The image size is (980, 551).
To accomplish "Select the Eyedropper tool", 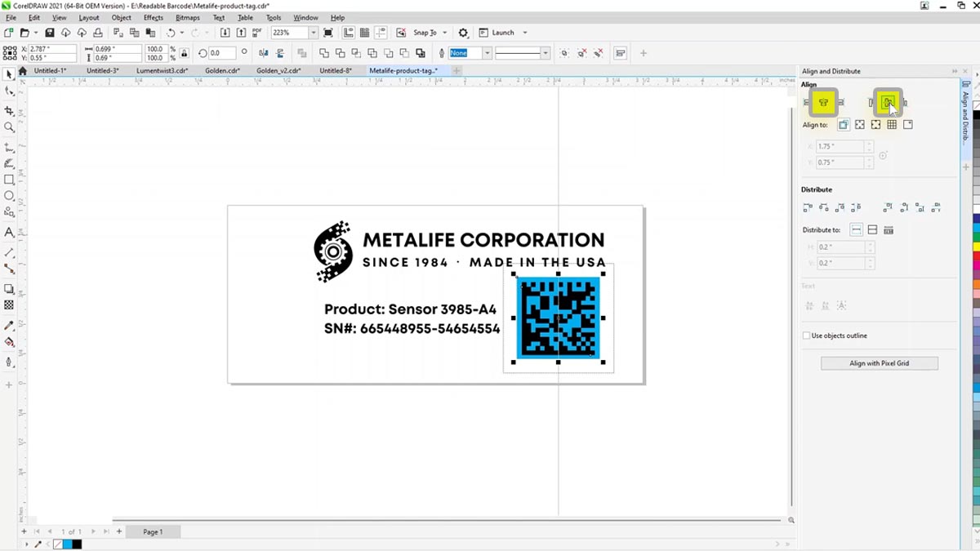I will tap(9, 326).
